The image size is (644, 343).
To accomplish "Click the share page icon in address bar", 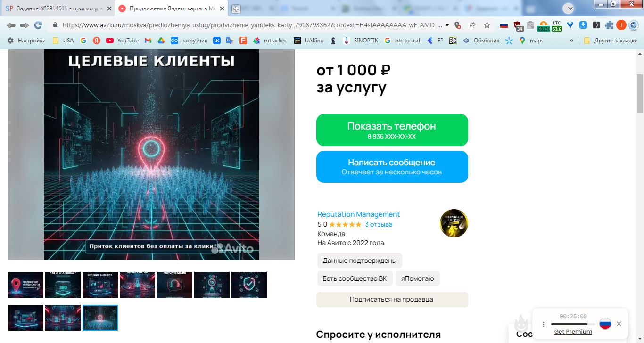I will point(472,25).
